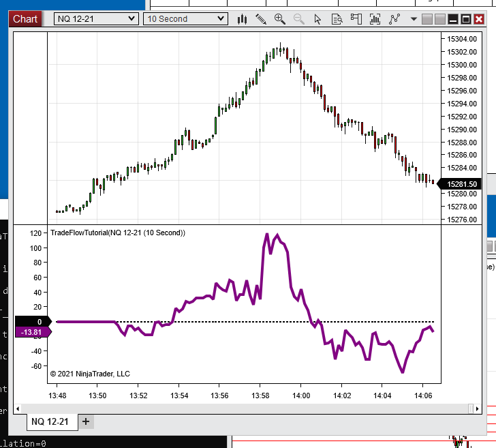496x448 pixels.
Task: Click the 13:48 time axis label
Action: click(57, 395)
